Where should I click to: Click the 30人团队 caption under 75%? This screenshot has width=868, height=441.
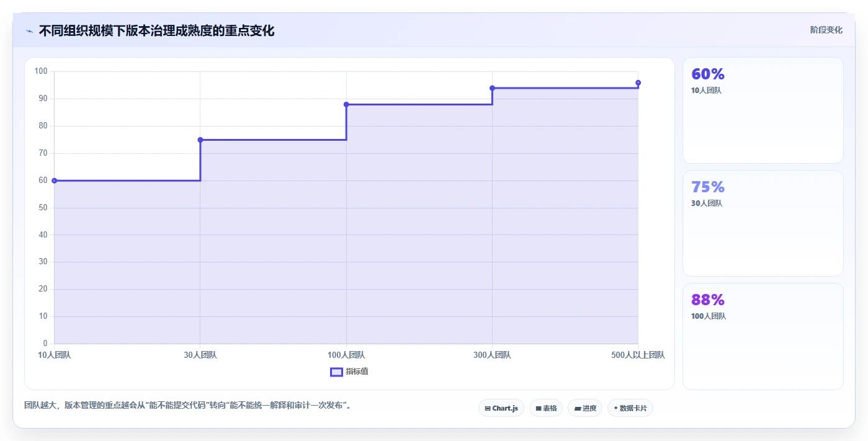707,203
